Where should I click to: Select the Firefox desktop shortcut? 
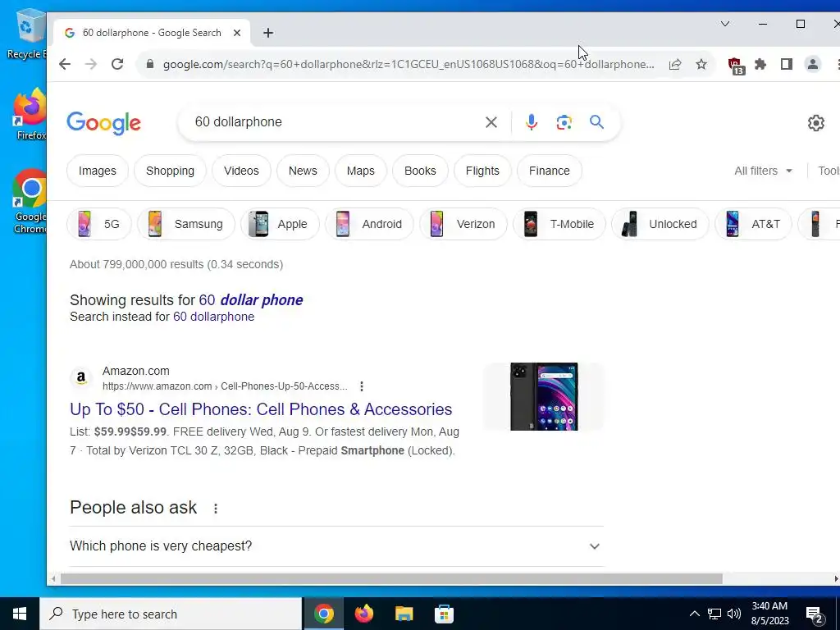pos(30,114)
